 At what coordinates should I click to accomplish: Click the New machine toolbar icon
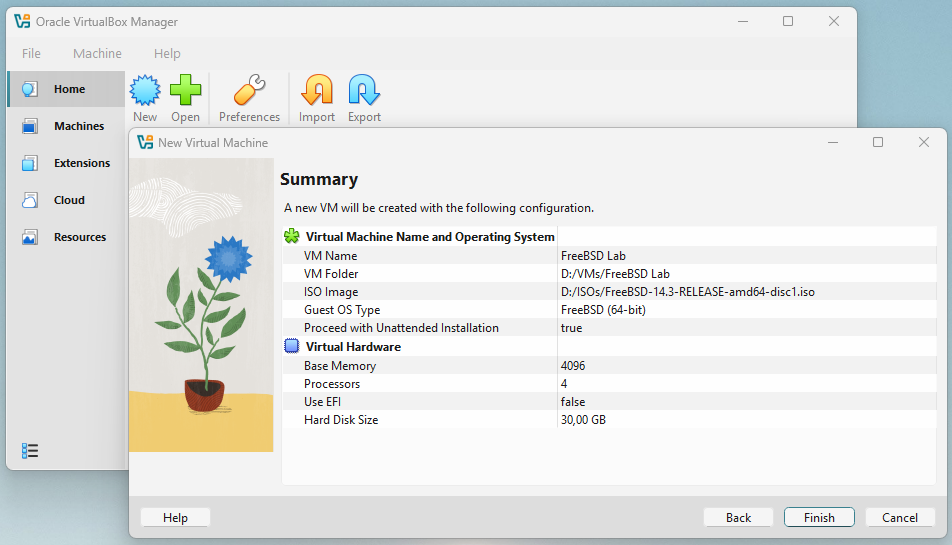point(145,90)
